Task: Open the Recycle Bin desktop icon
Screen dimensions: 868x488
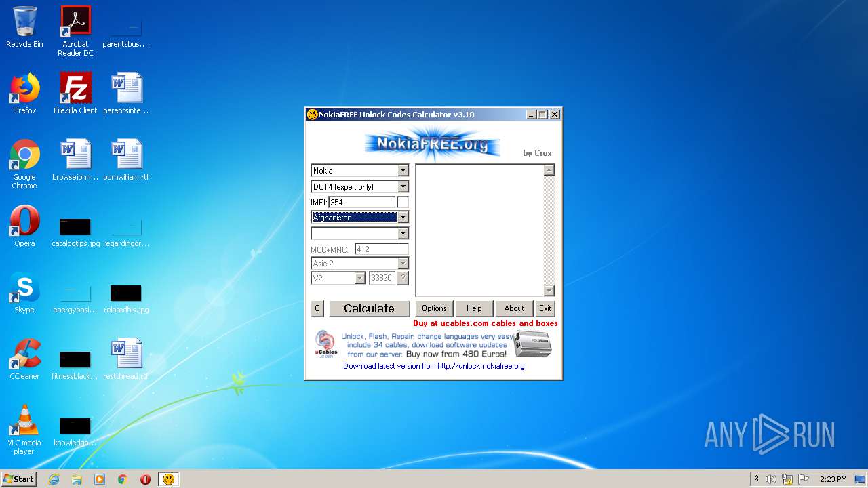Action: click(24, 27)
